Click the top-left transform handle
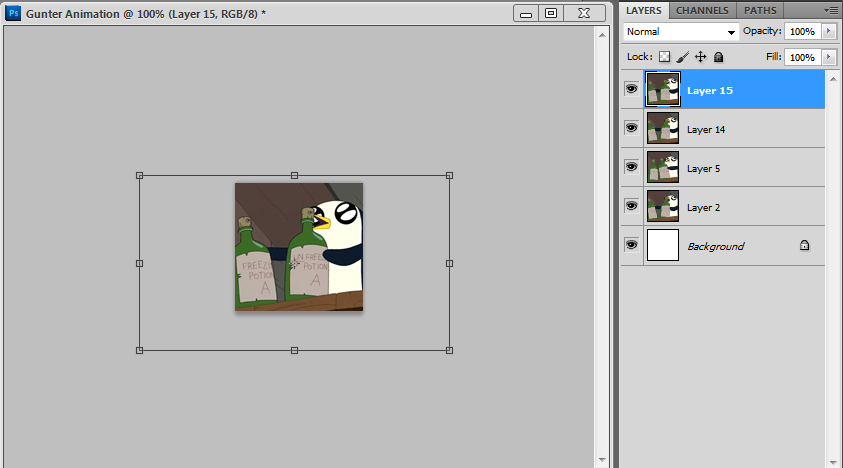 [139, 175]
